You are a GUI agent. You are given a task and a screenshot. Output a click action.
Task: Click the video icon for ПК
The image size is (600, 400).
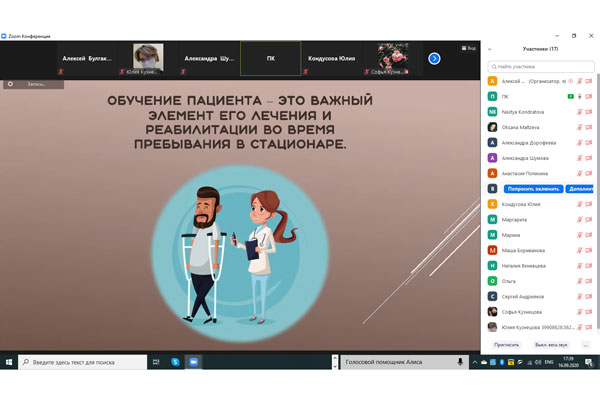point(589,96)
